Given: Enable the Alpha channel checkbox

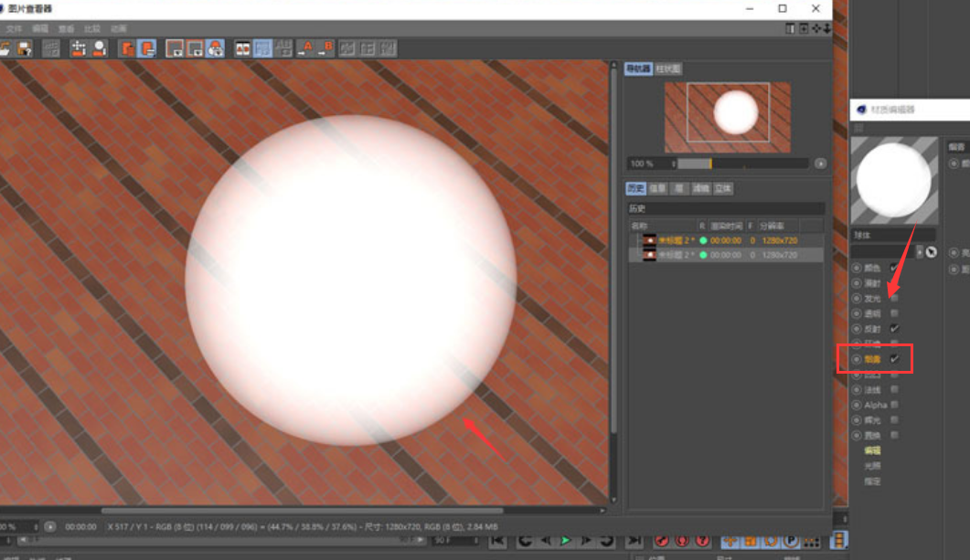Looking at the screenshot, I should (895, 405).
